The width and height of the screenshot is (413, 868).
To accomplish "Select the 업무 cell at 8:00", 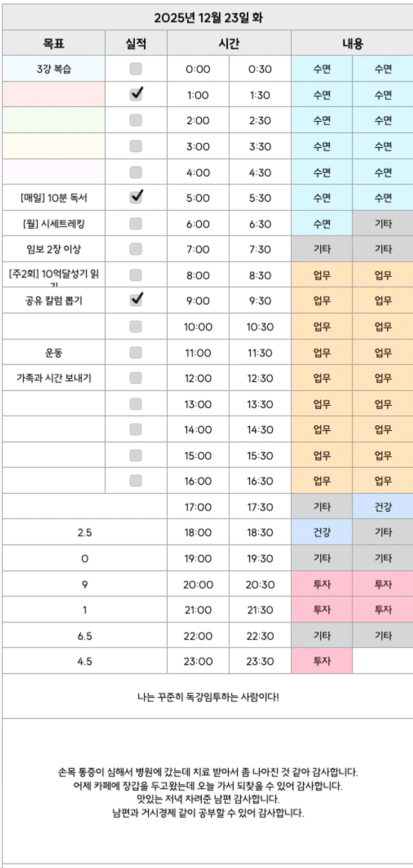I will [x=322, y=275].
